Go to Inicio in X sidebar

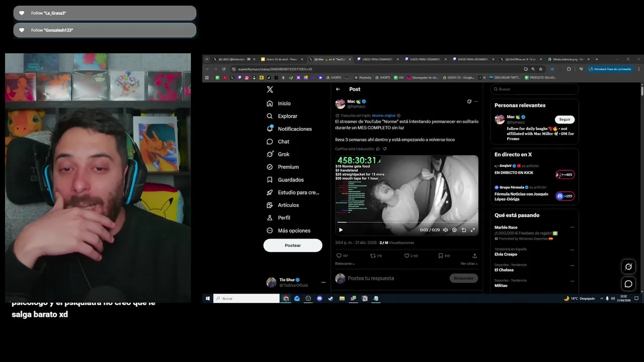pos(279,103)
